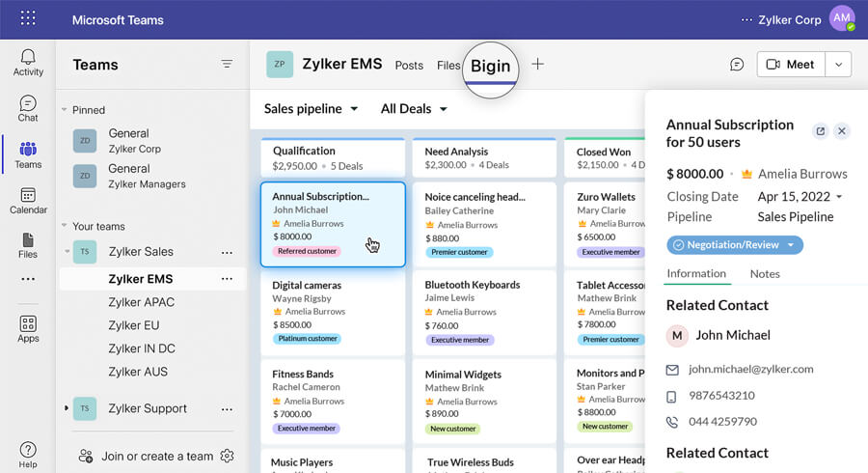
Task: Expand the Zylker Support team
Action: tap(67, 408)
